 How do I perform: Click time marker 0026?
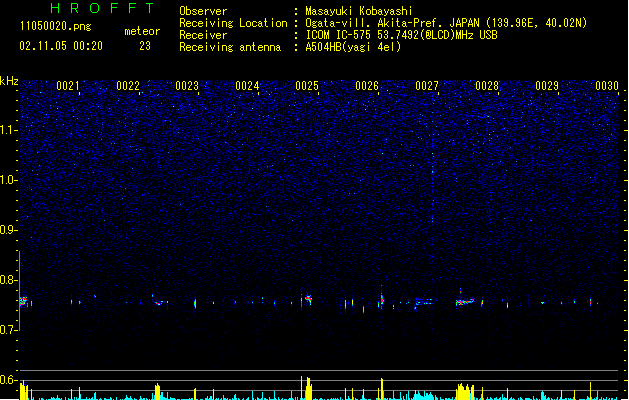[367, 86]
